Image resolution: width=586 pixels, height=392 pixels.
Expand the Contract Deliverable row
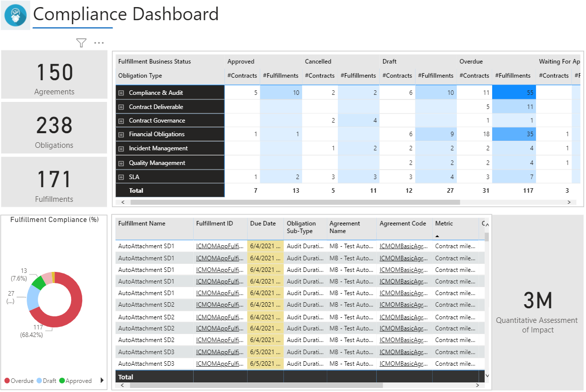click(x=121, y=107)
